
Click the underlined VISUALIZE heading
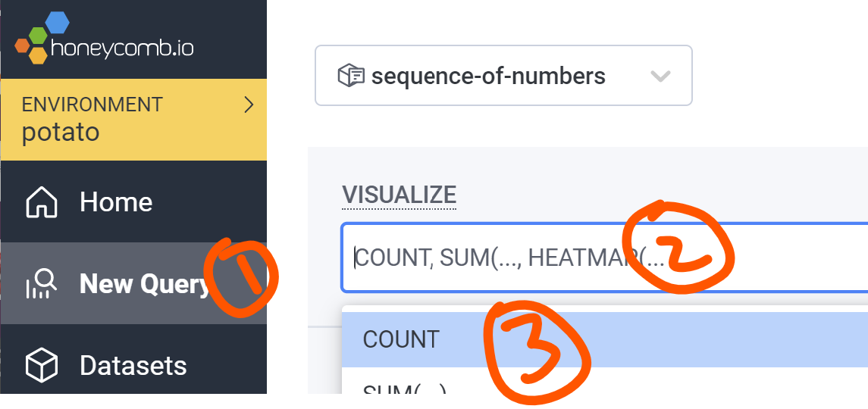399,195
